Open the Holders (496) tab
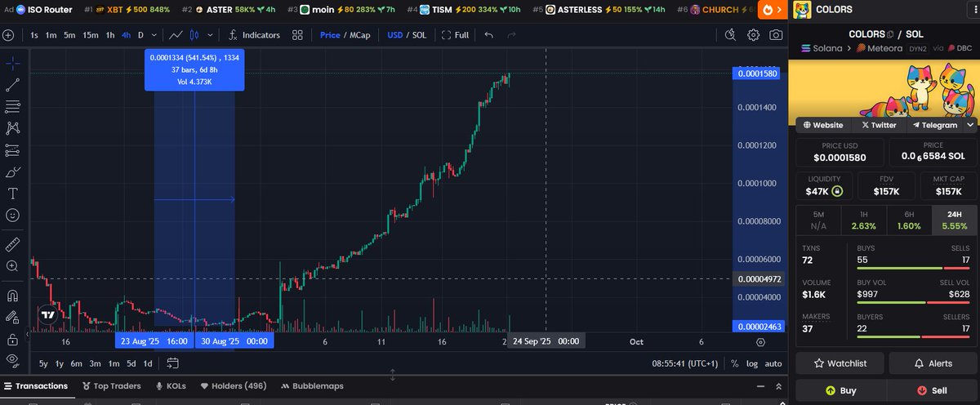The height and width of the screenshot is (405, 980). [x=233, y=385]
